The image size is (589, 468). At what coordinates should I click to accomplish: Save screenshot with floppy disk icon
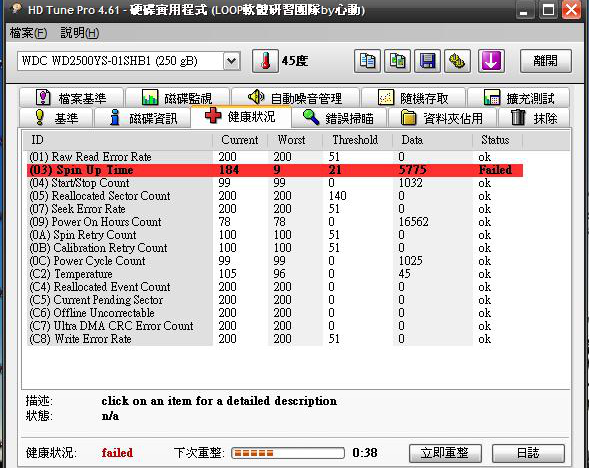pos(427,61)
